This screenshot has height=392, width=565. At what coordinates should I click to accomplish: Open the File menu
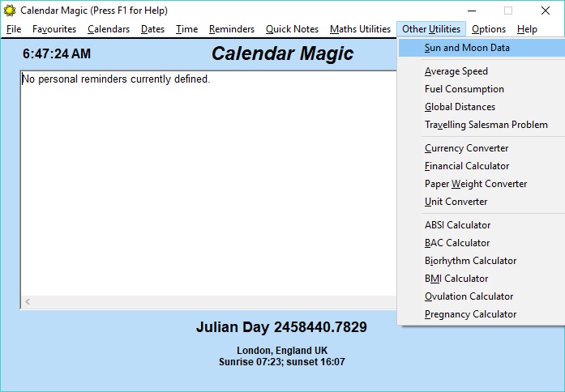14,29
